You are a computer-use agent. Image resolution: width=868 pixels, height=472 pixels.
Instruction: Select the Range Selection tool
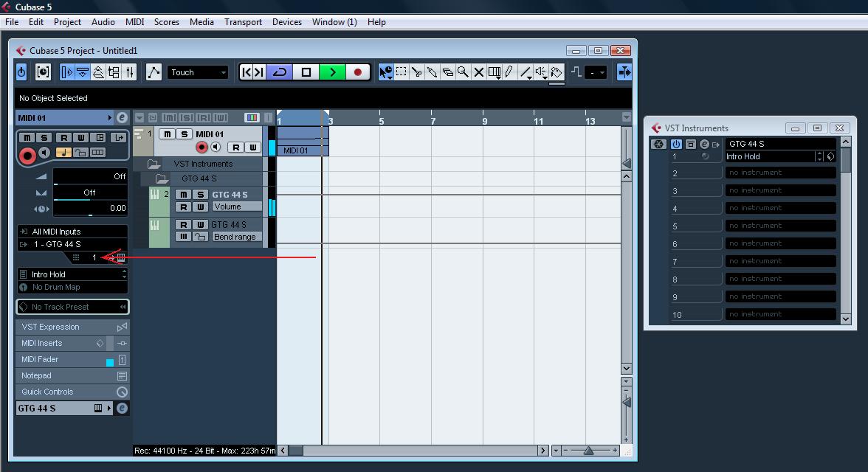[401, 72]
